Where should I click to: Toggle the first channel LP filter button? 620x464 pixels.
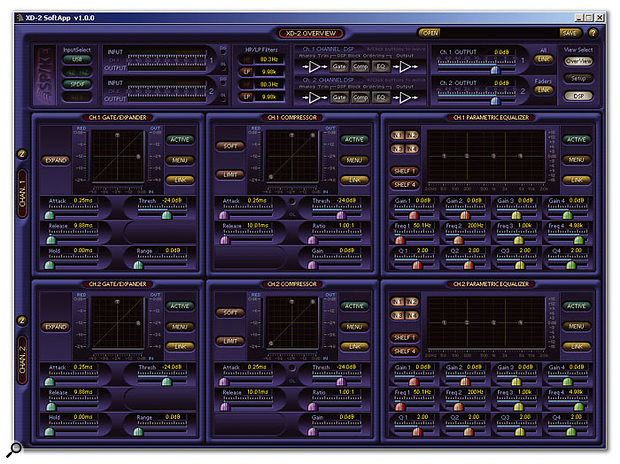(x=247, y=72)
